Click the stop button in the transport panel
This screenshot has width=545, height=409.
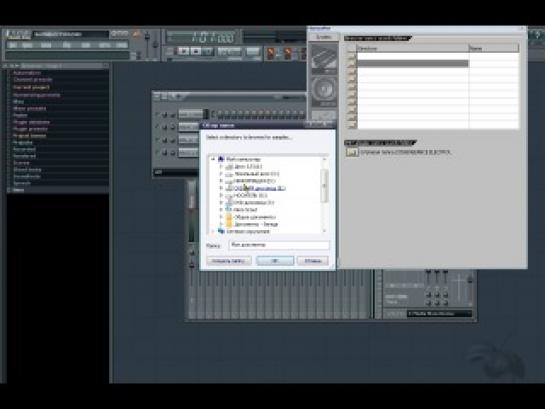click(x=196, y=51)
